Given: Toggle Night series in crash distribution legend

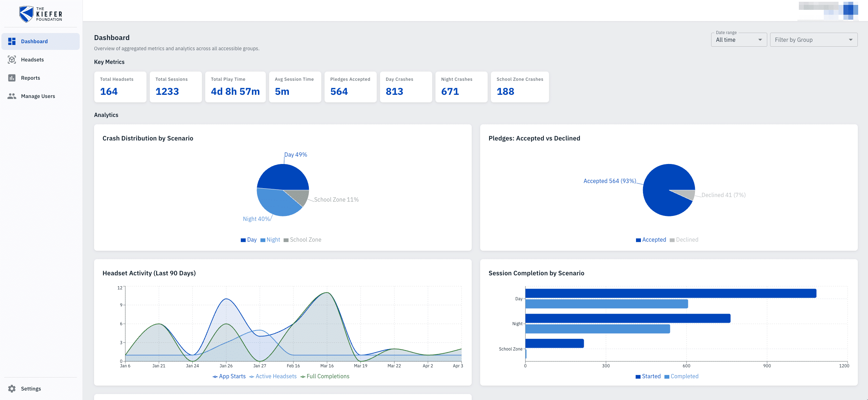Looking at the screenshot, I should click(x=270, y=240).
